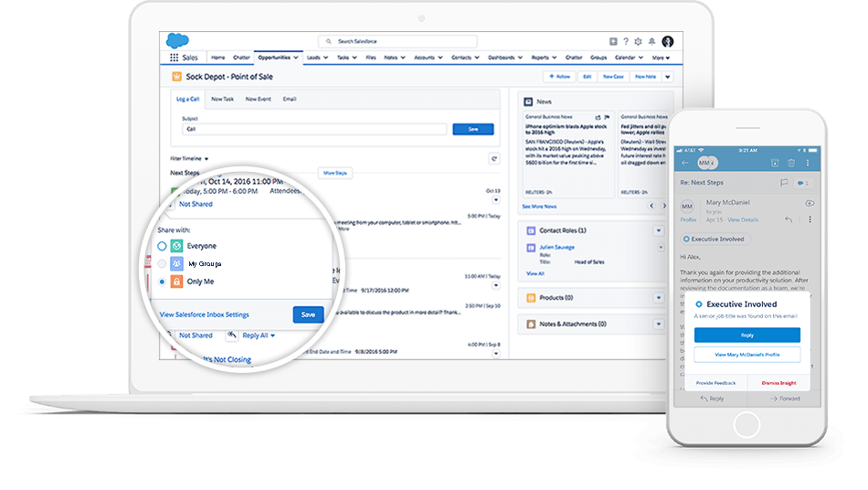
Task: Tap Forward at the phone's bottom bar
Action: tap(785, 399)
